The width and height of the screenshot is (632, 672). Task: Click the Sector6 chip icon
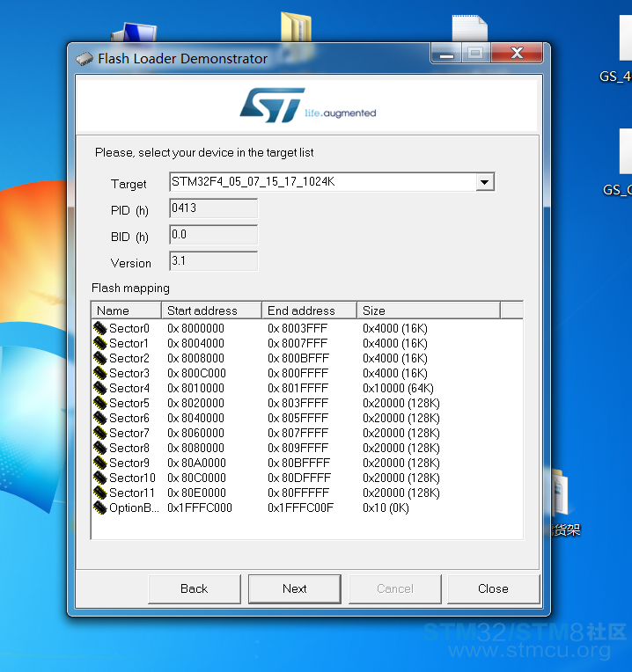pos(99,419)
